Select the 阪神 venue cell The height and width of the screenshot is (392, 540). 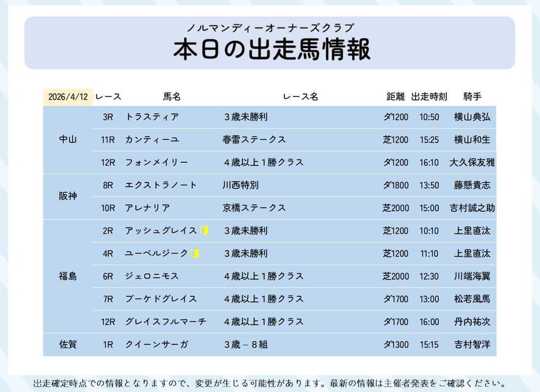point(68,196)
